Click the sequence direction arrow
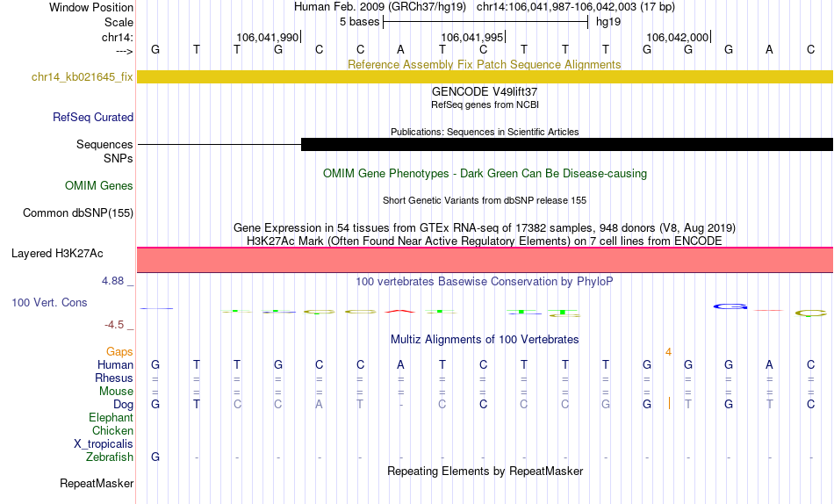 pyautogui.click(x=124, y=51)
